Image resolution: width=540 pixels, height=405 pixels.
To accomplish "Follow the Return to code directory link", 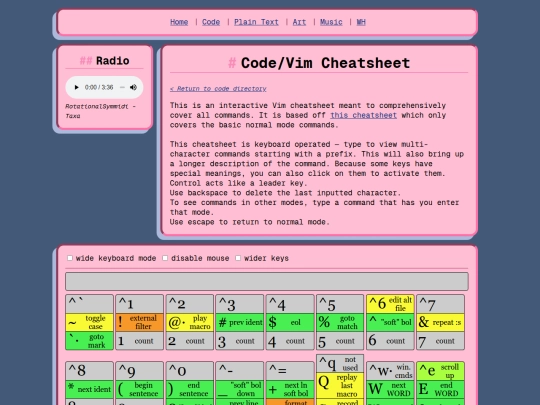I will tap(218, 89).
